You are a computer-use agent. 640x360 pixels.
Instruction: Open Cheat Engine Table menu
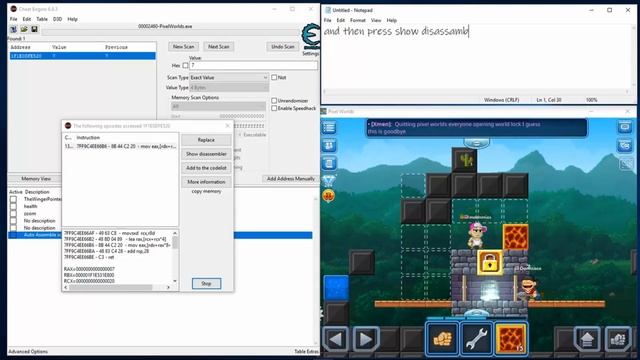click(42, 19)
